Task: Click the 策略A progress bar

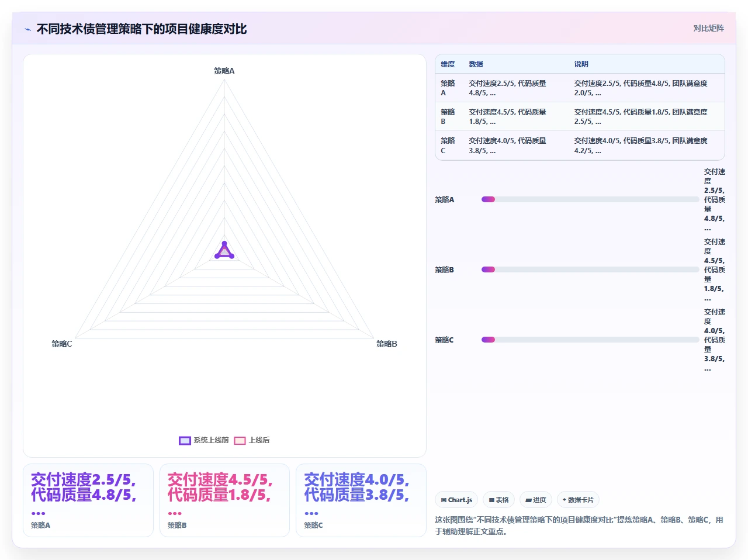Action: click(590, 199)
